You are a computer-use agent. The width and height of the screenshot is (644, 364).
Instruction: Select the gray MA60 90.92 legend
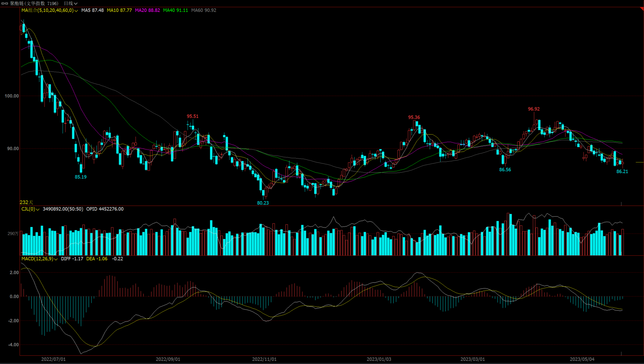click(203, 11)
